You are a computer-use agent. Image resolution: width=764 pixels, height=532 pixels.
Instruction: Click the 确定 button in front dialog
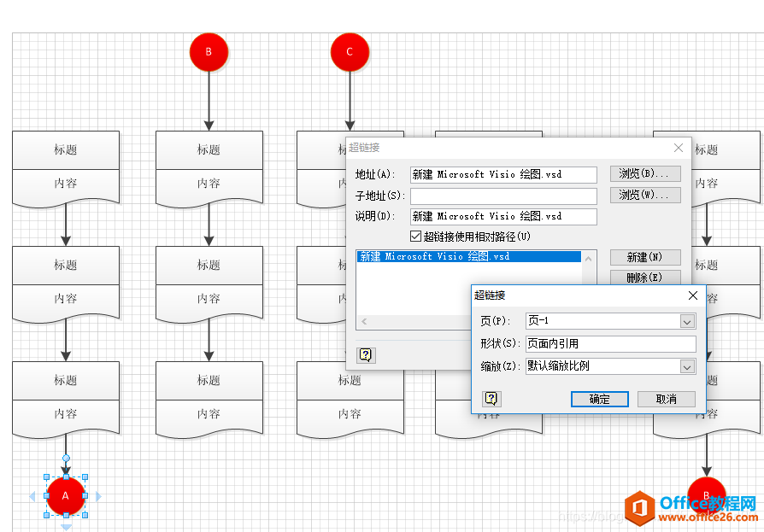pyautogui.click(x=599, y=399)
